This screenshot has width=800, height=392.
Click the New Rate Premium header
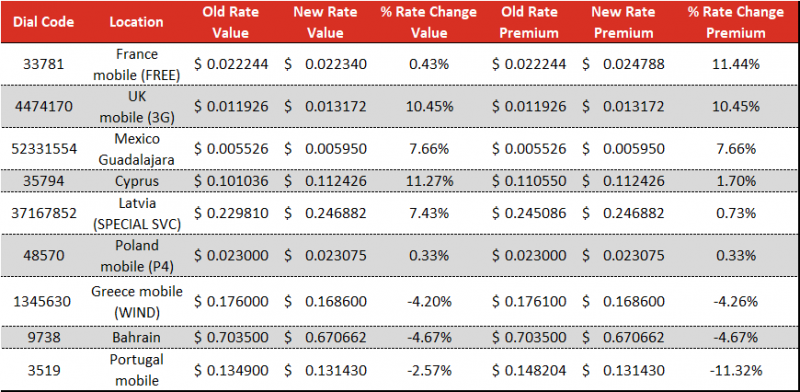(623, 22)
